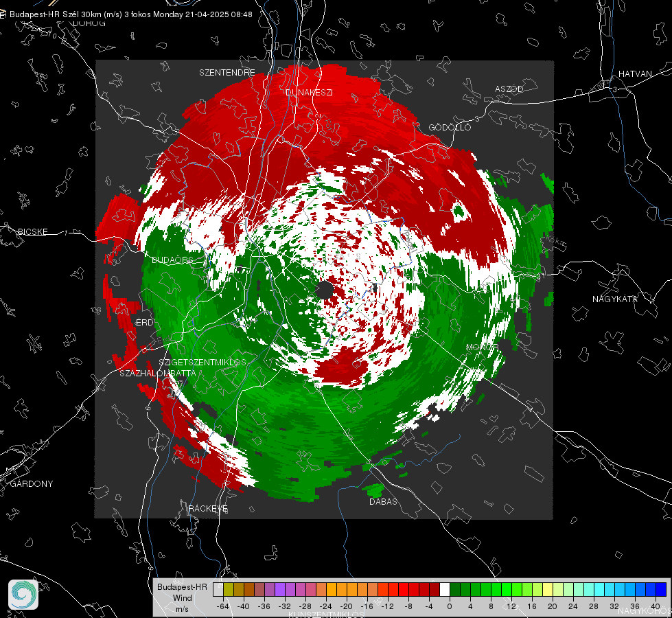Click the SZENTENDRE town label

click(227, 73)
